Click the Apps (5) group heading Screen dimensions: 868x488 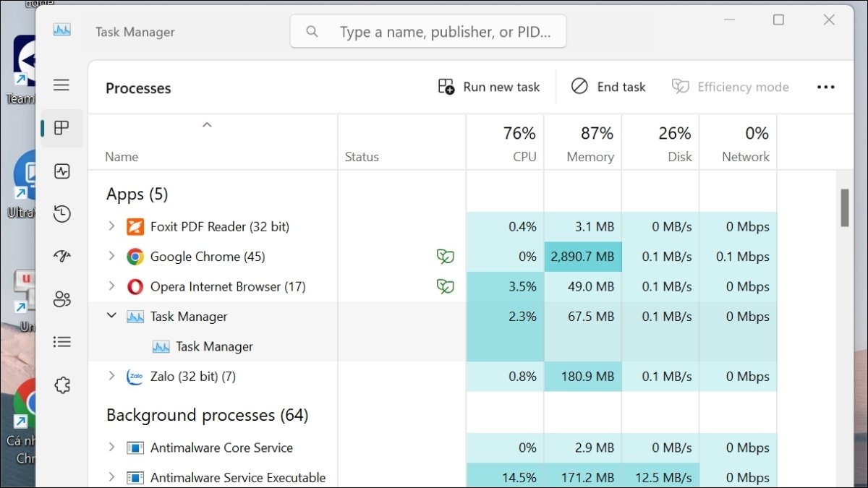click(137, 194)
